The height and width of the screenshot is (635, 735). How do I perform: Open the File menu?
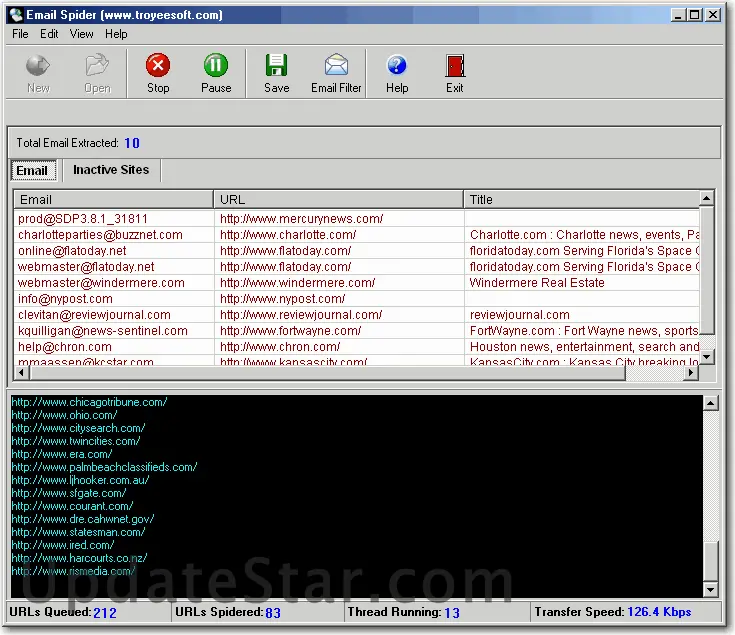pos(21,34)
